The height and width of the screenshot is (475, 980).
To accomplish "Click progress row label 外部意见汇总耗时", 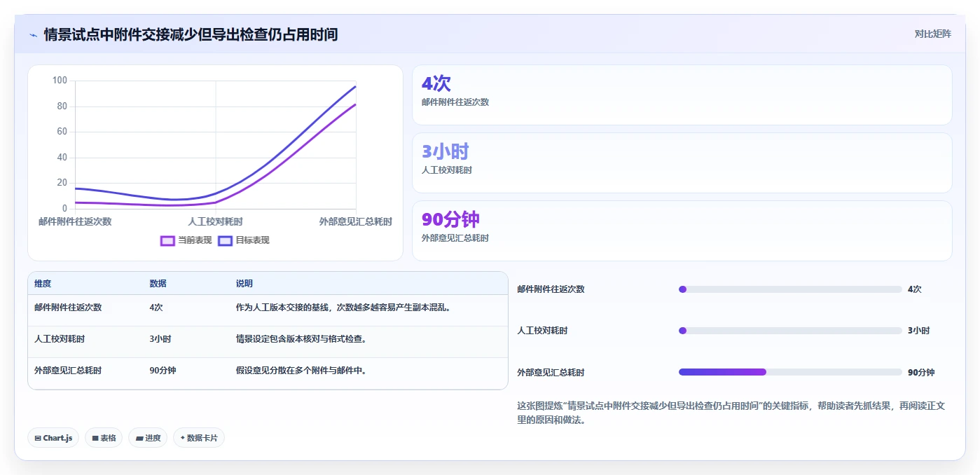I will tap(551, 373).
